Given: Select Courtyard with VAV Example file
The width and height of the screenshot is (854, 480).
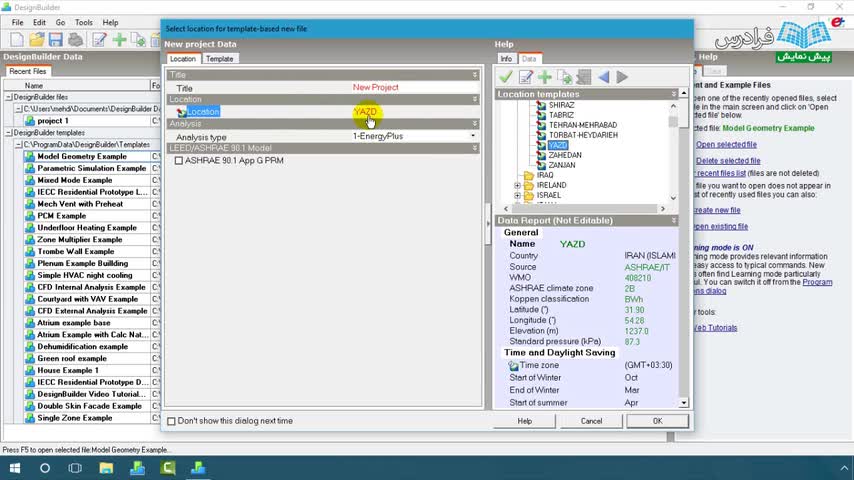Looking at the screenshot, I should click(x=88, y=299).
